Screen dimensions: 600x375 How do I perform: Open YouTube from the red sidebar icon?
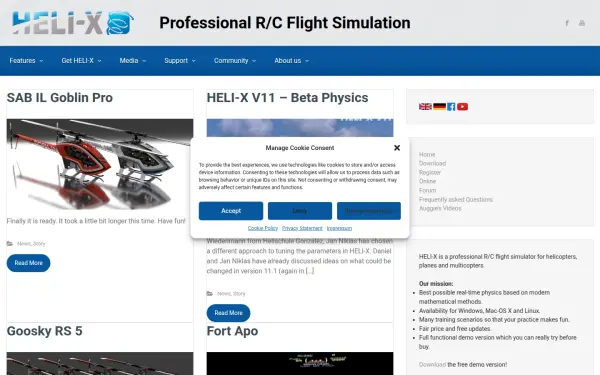point(462,106)
